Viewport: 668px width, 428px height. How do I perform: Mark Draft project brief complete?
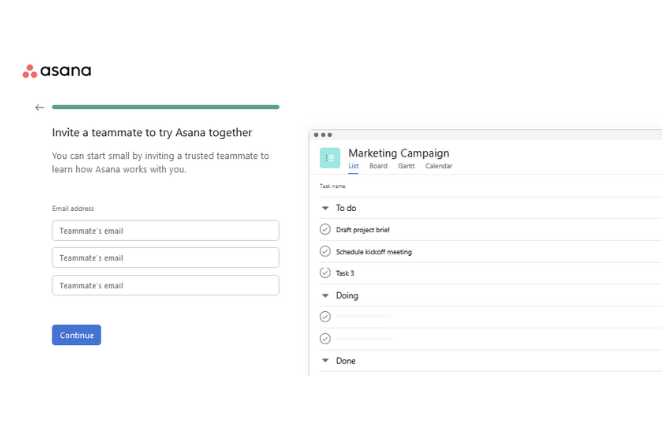point(325,230)
